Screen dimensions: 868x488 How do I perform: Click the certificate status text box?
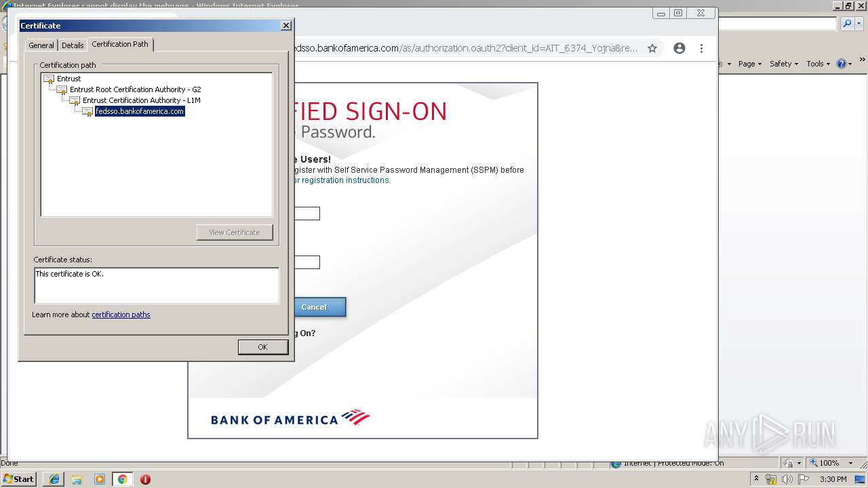tap(157, 285)
